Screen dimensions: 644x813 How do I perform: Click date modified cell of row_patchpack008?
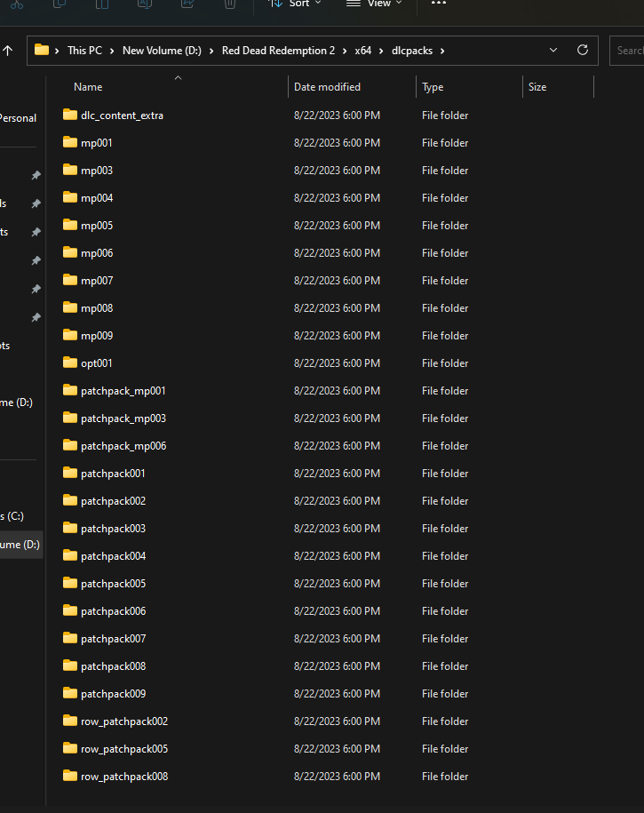(x=337, y=776)
